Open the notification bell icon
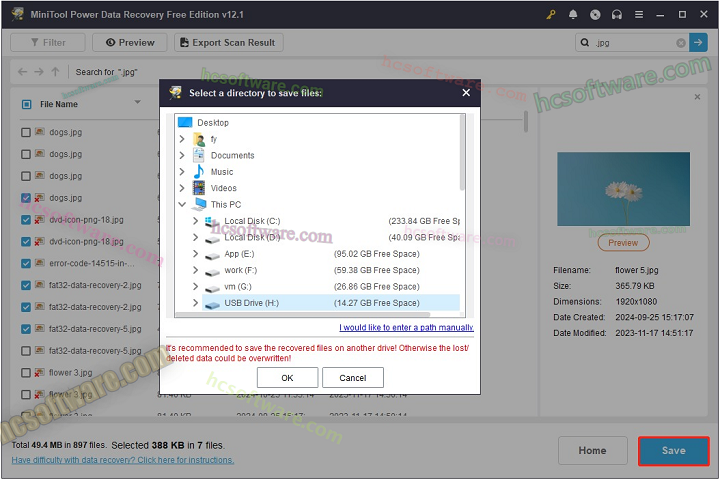720x480 pixels. (573, 15)
